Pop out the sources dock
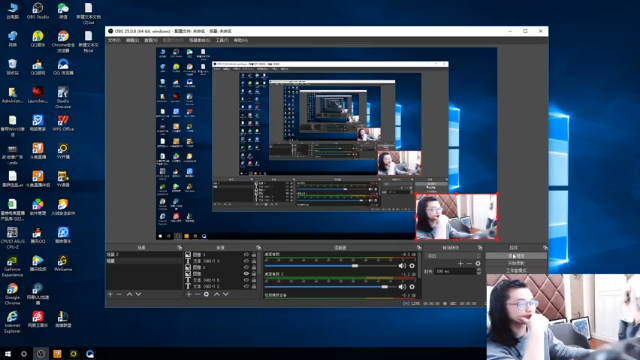640x360 pixels. (258, 247)
